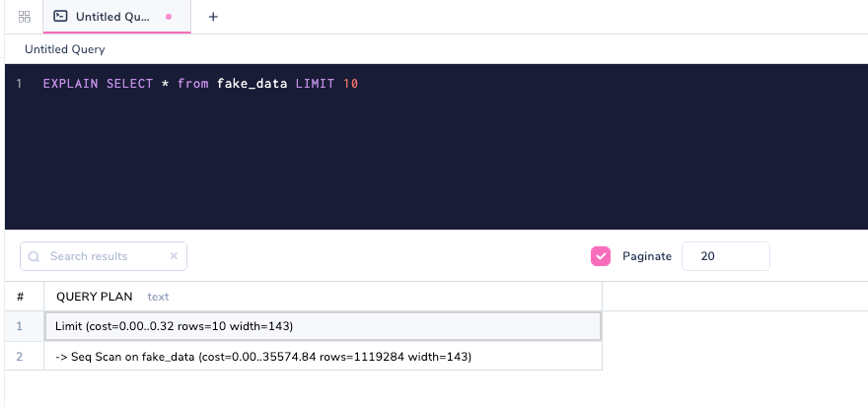The width and height of the screenshot is (868, 407).
Task: Click row number 2 in results
Action: click(21, 356)
